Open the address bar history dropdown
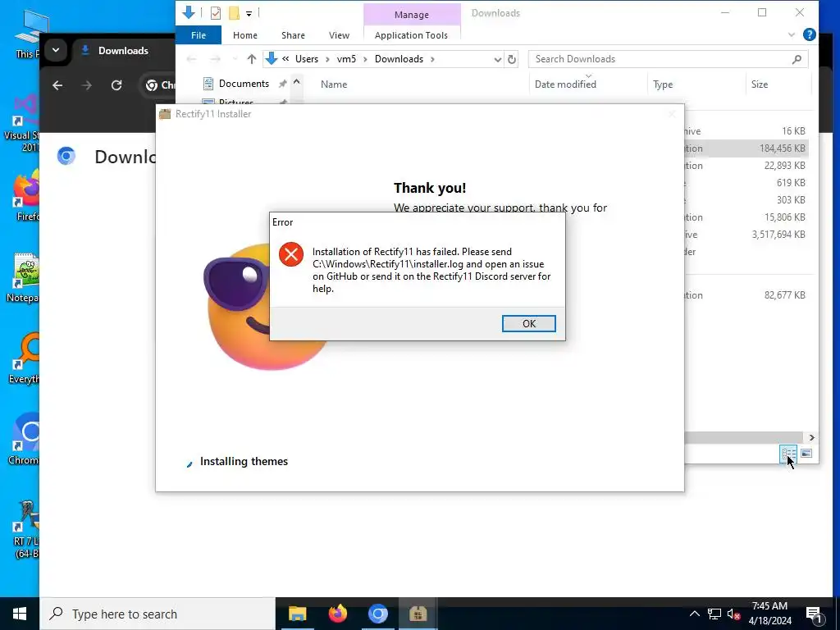The height and width of the screenshot is (630, 840). (x=498, y=59)
